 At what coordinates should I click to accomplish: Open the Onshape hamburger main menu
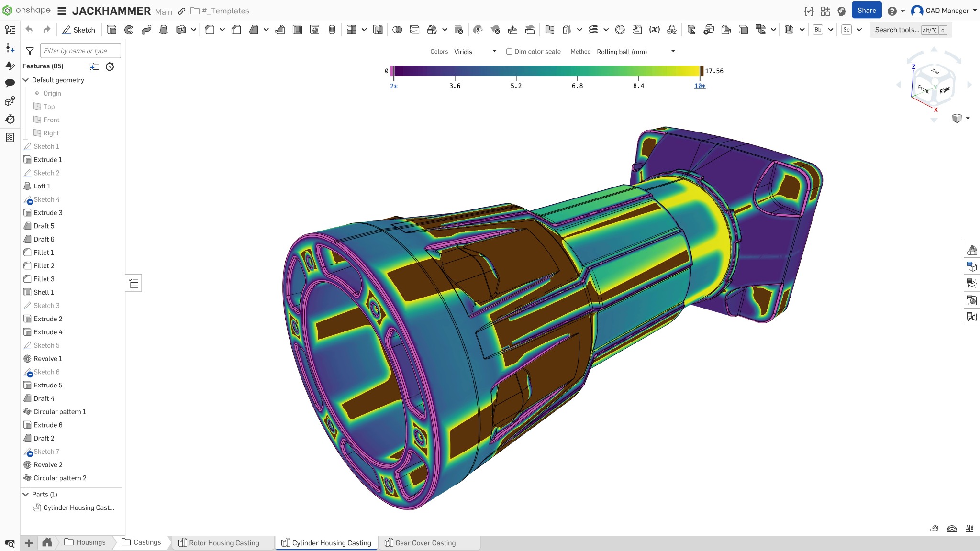click(x=62, y=11)
